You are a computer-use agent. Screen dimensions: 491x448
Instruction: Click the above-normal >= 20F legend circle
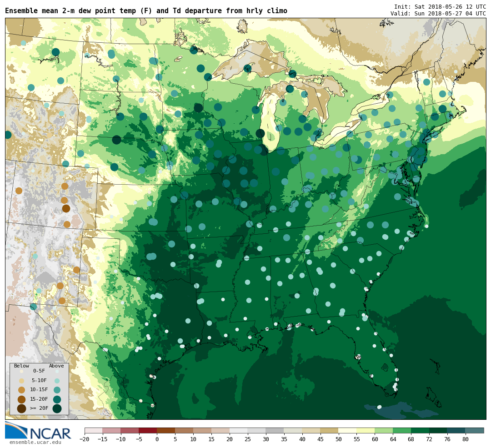(57, 408)
